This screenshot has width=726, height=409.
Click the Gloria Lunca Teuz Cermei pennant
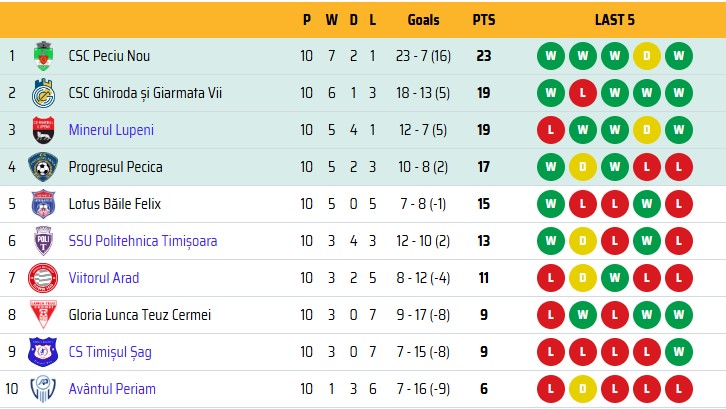click(43, 315)
